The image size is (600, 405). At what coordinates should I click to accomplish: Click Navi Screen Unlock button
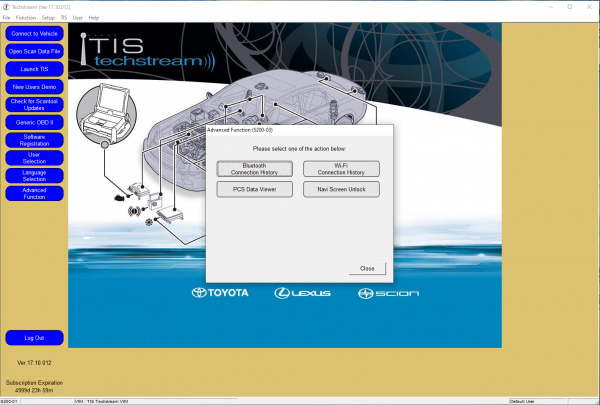point(341,189)
